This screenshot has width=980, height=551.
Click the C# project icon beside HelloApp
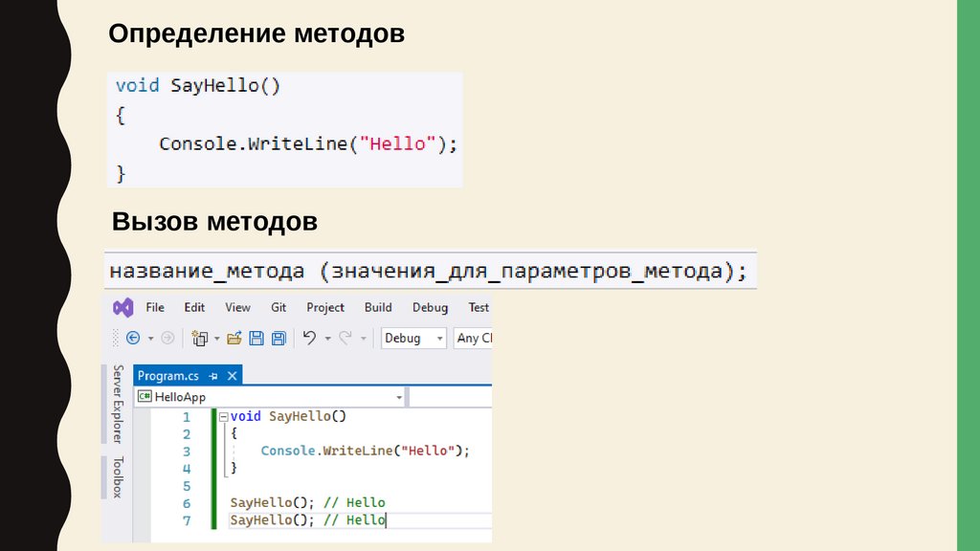[x=145, y=397]
